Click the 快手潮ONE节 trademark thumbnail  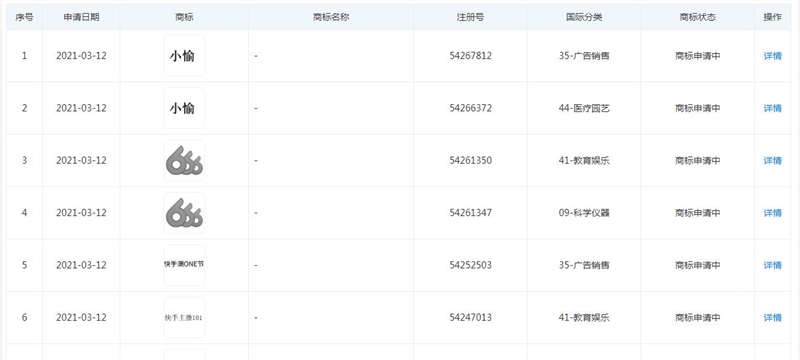coord(184,265)
